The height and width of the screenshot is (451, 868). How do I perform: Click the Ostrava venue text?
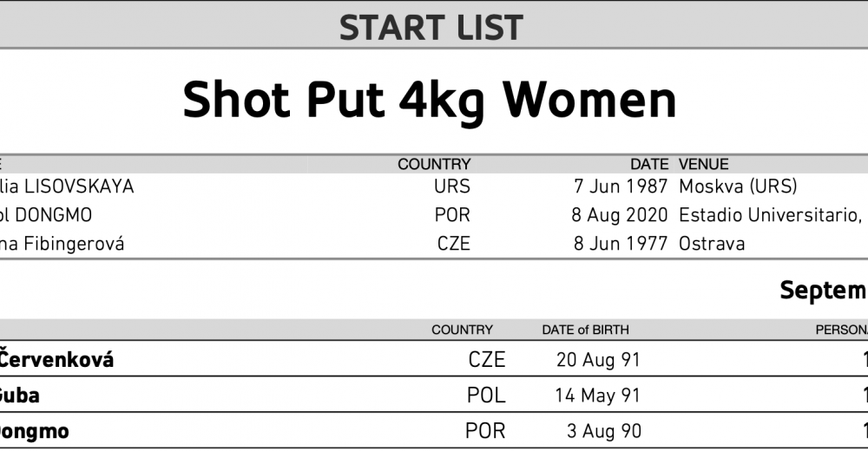click(712, 244)
